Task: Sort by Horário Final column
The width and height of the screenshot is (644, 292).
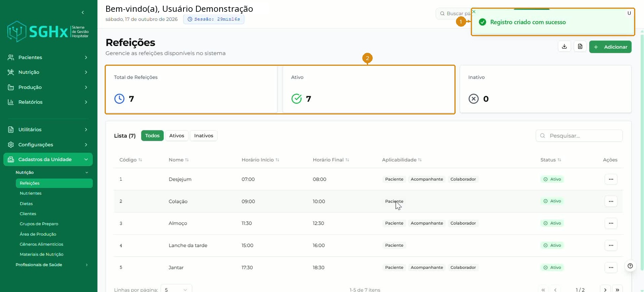Action: tap(331, 160)
